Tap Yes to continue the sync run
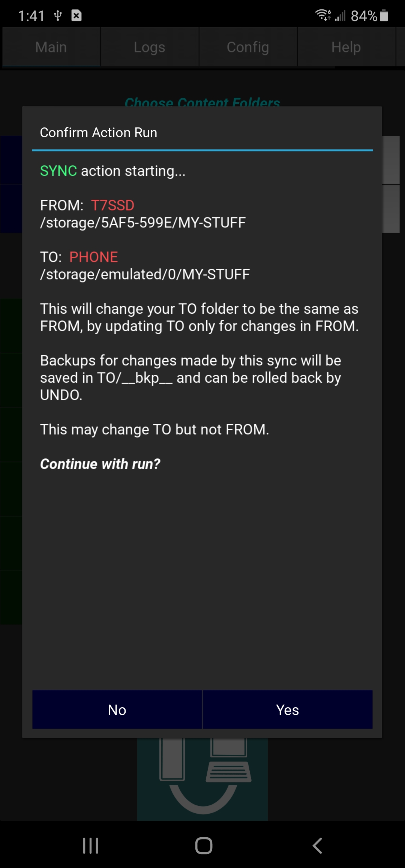This screenshot has height=868, width=405. (287, 710)
